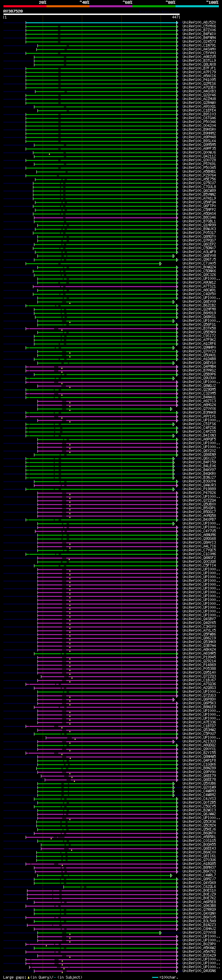Select the UniRef100_Q6EV08 label
The image size is (222, 980).
(x=199, y=256)
